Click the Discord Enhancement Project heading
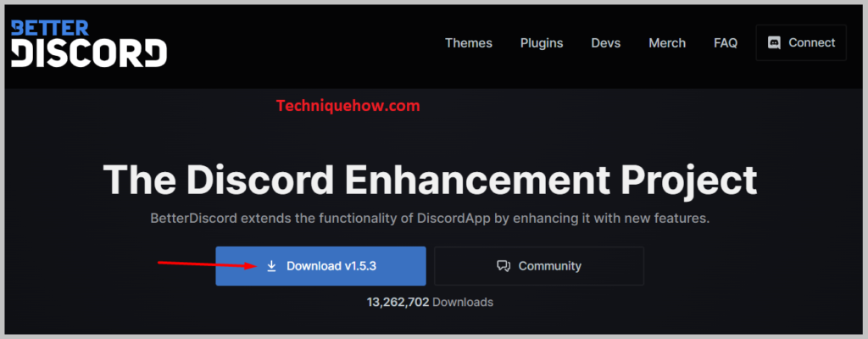Viewport: 868px width, 339px height. click(430, 181)
